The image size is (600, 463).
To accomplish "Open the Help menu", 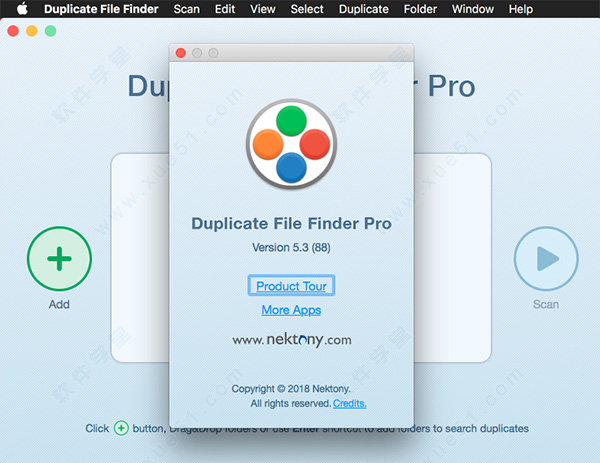I will click(x=520, y=9).
